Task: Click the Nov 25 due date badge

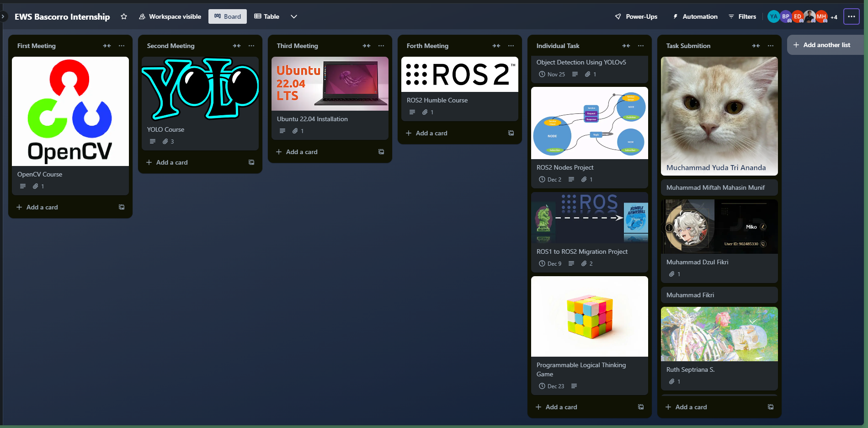Action: 552,74
